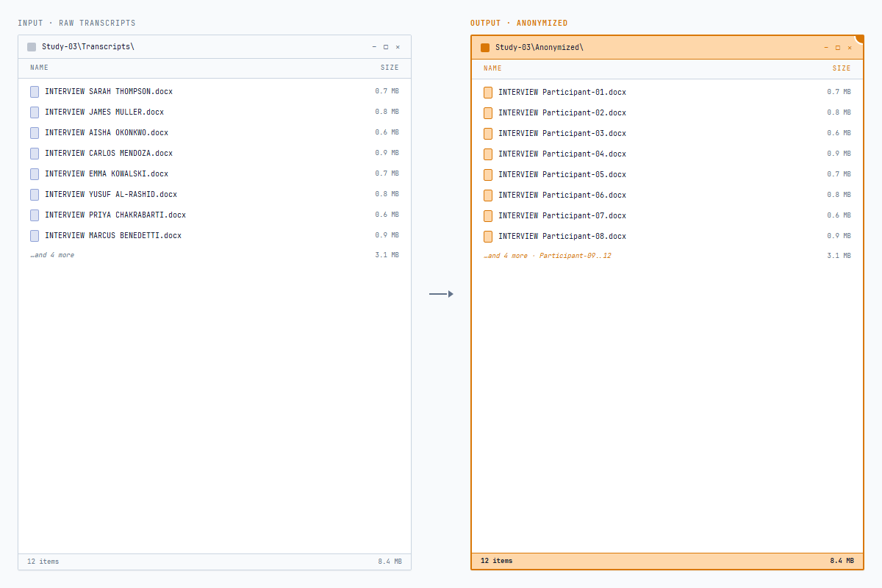Toggle the checkbox for INTERVIEW Participant-04.docx
Screen dimensions: 882x588
click(488, 154)
